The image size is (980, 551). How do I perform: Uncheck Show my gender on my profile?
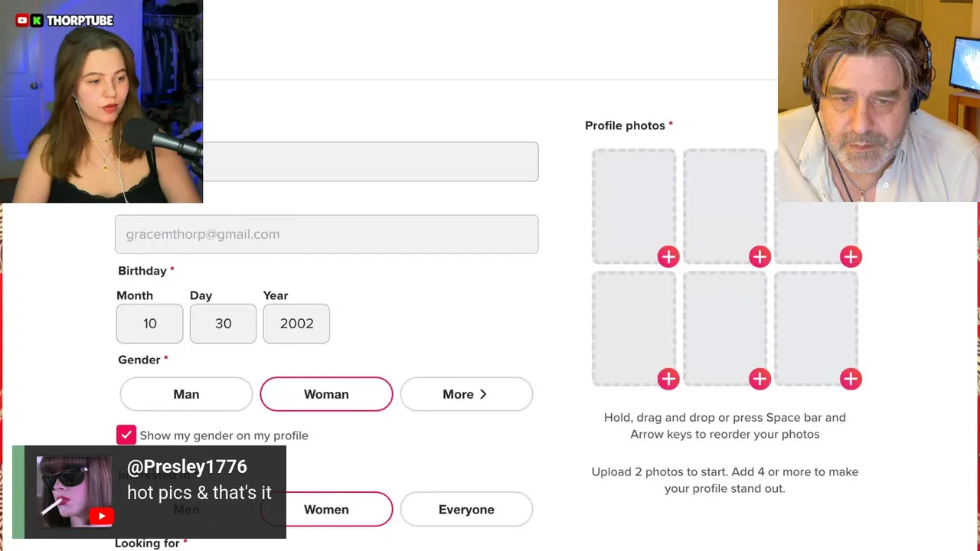pyautogui.click(x=126, y=435)
